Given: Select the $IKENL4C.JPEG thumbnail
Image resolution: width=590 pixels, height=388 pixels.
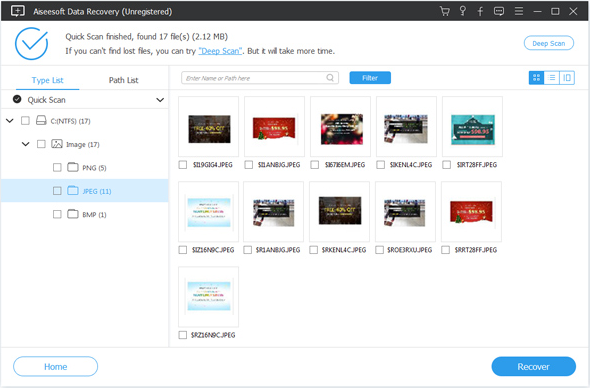Looking at the screenshot, I should coord(406,126).
